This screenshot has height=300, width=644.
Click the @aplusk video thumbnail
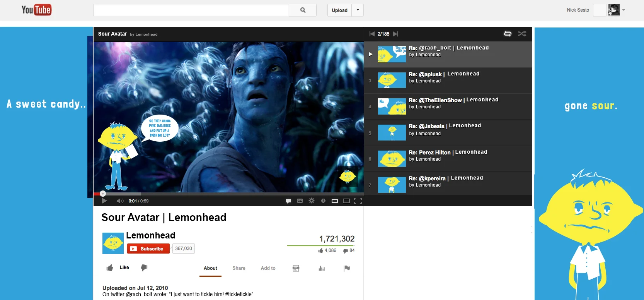point(392,81)
